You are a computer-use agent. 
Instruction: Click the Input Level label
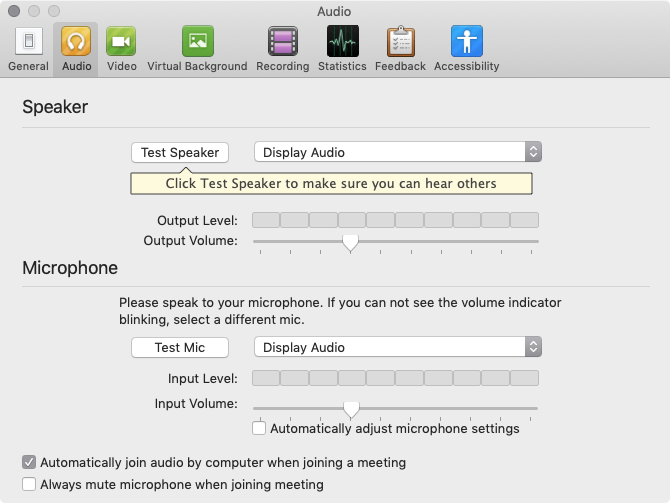203,379
